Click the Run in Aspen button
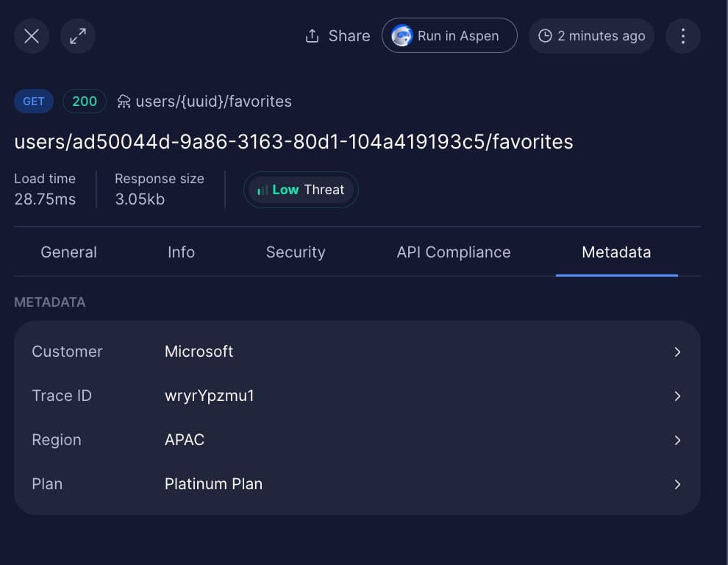Image resolution: width=728 pixels, height=565 pixels. click(x=449, y=35)
